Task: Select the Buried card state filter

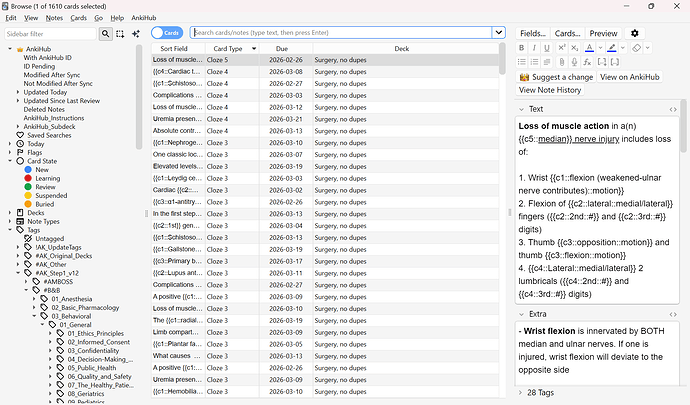Action: (44, 204)
